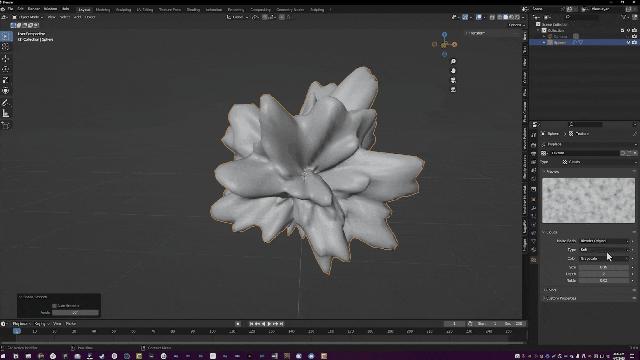640x360 pixels.
Task: Click the clouds texture preview thumbnail
Action: coord(589,200)
